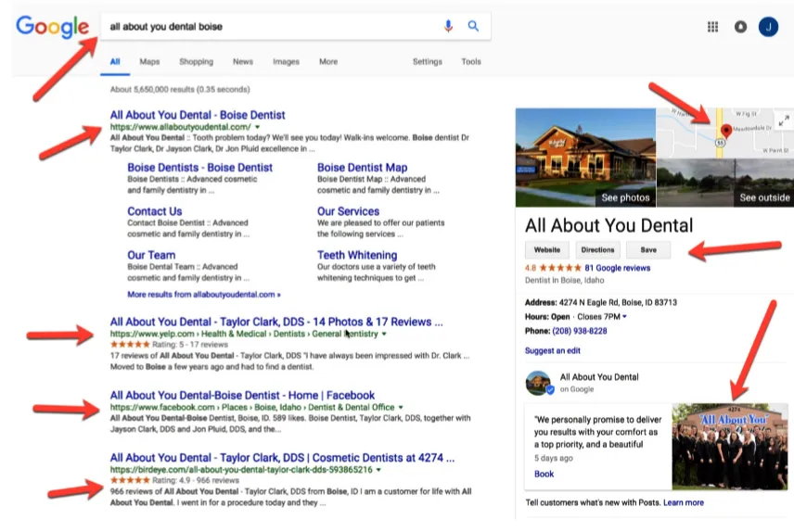
Task: Switch to the Shopping tab
Action: (196, 62)
